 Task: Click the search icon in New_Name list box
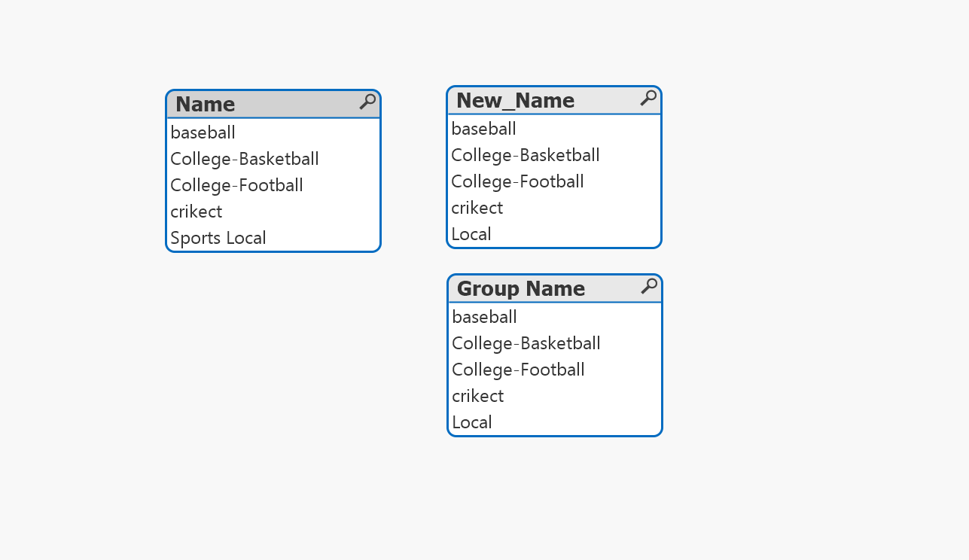648,98
